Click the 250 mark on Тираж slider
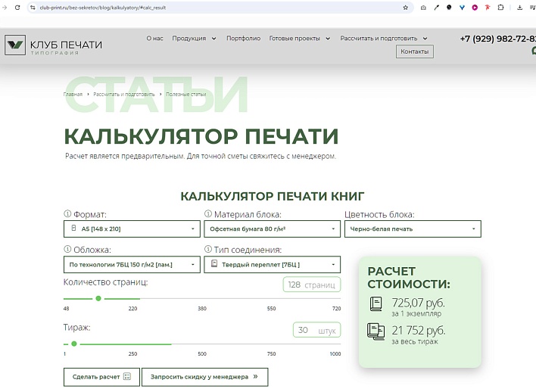The width and height of the screenshot is (536, 392). point(132,353)
